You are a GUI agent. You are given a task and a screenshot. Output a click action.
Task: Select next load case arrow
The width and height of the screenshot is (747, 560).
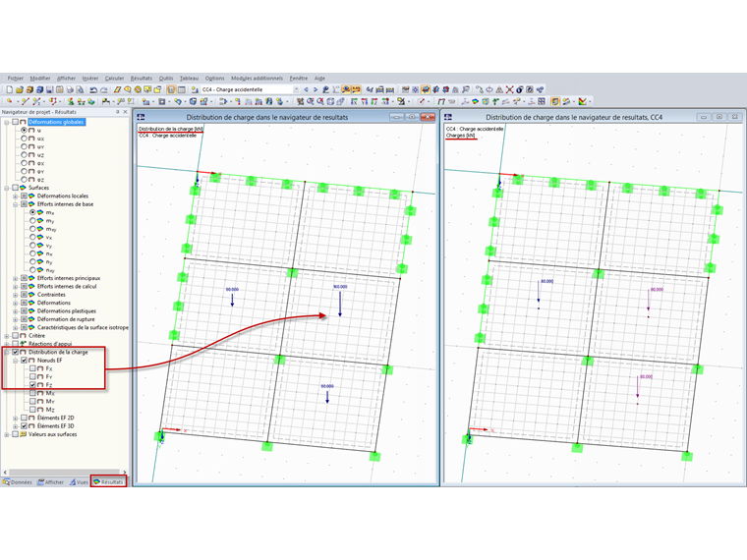click(x=315, y=89)
